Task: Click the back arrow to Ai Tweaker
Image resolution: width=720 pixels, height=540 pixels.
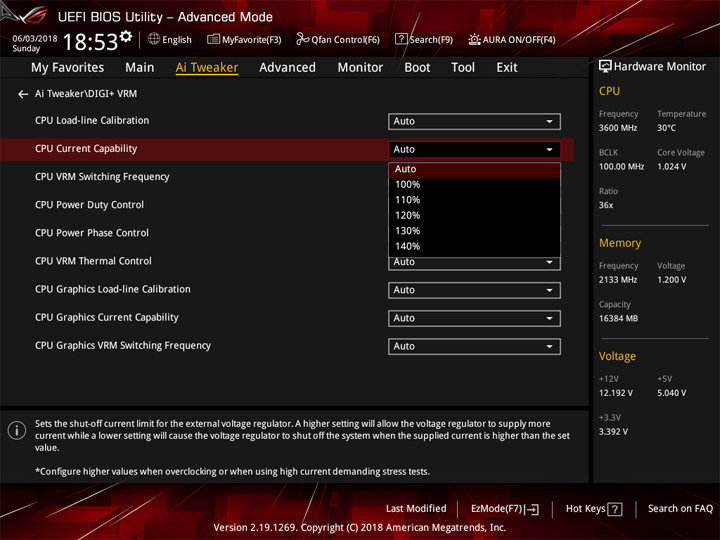Action: click(22, 94)
